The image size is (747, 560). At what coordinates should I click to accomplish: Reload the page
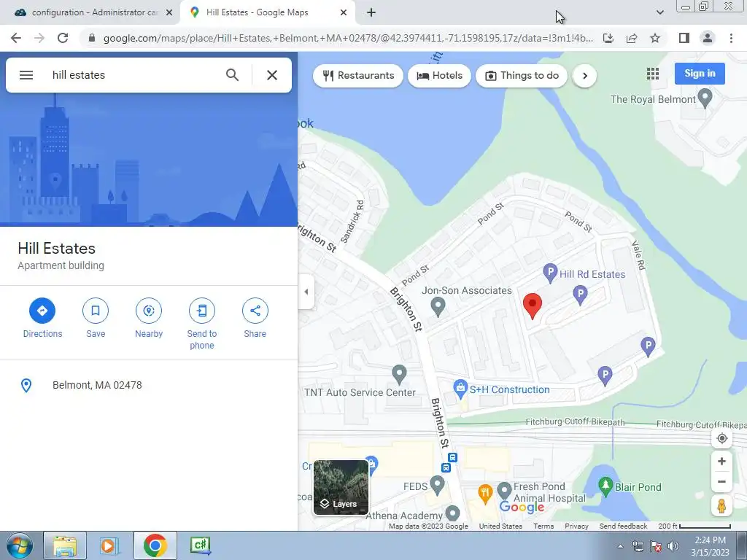pos(63,38)
